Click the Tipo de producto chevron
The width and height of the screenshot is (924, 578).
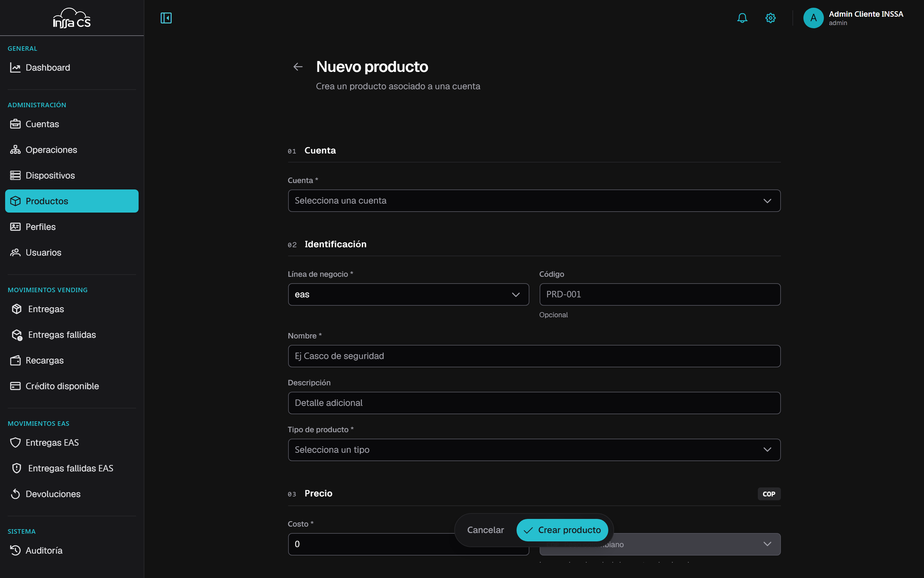coord(767,450)
